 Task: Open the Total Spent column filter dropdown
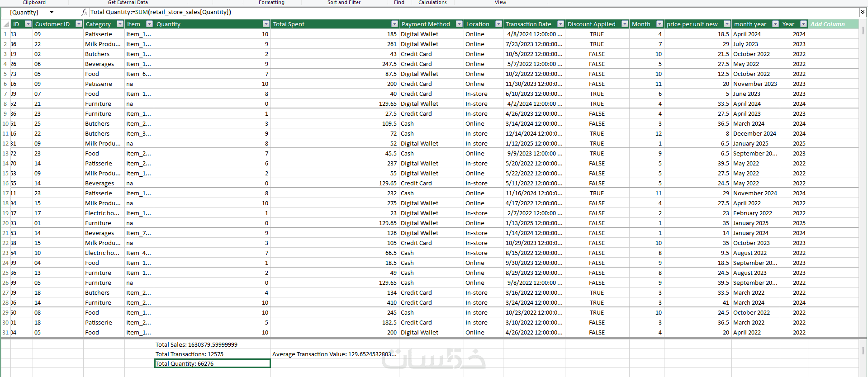(394, 24)
